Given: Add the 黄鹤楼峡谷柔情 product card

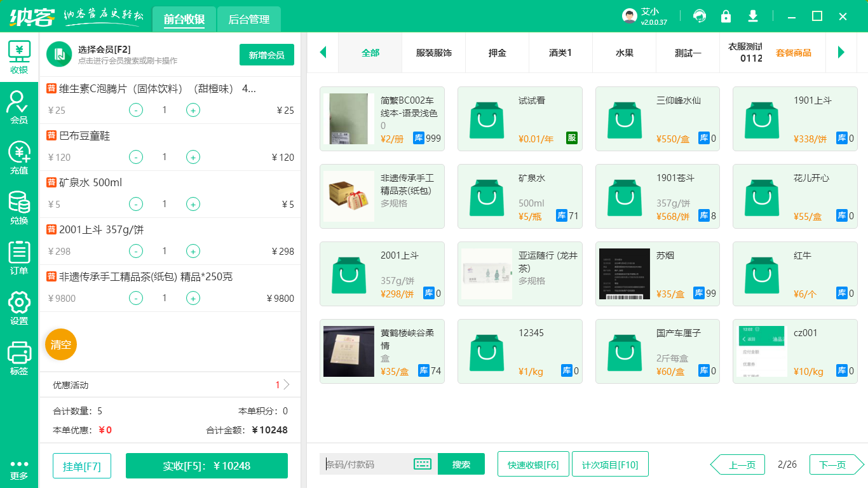Looking at the screenshot, I should (382, 351).
